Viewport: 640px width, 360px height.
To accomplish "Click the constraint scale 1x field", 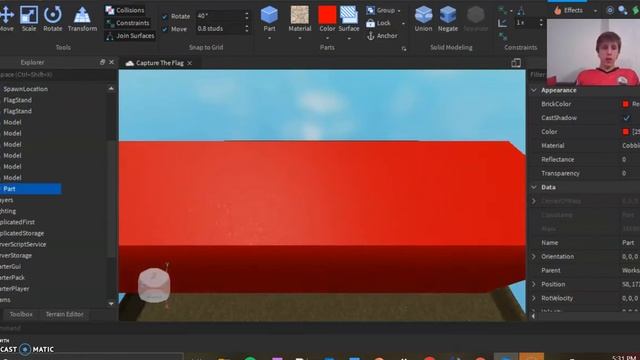I will point(526,23).
